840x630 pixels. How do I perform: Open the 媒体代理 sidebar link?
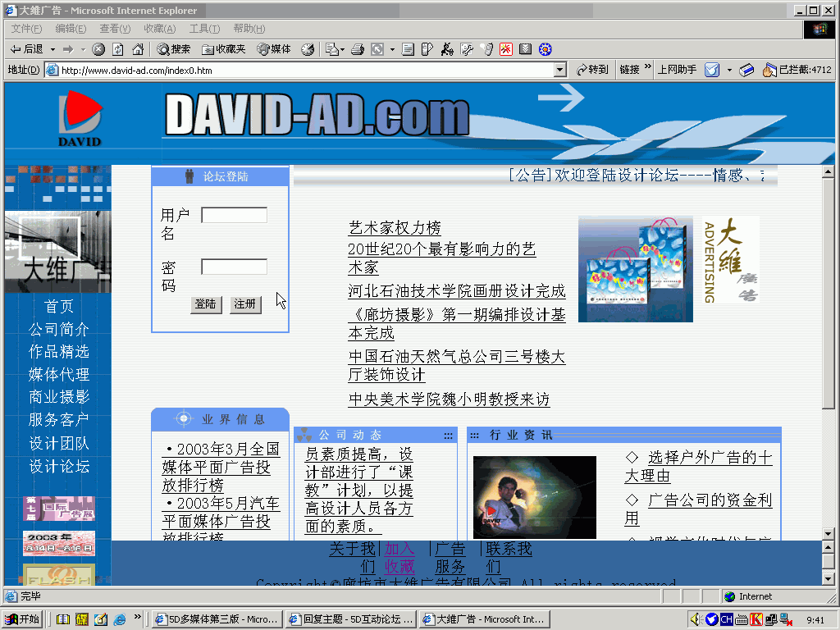pyautogui.click(x=58, y=374)
